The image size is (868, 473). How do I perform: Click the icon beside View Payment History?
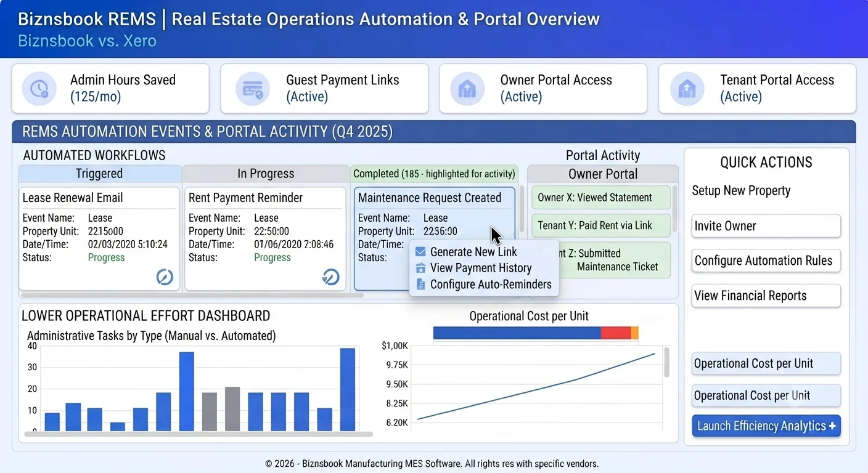click(420, 268)
